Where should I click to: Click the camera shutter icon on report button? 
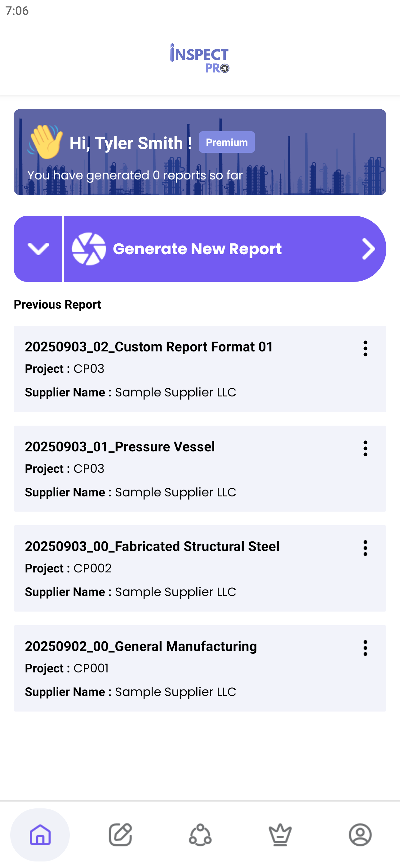(89, 249)
